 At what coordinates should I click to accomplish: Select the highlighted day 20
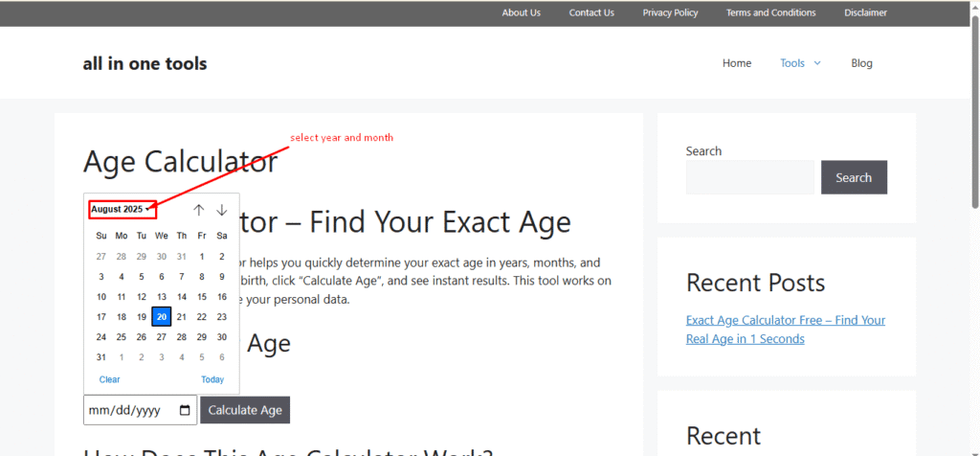pyautogui.click(x=161, y=317)
